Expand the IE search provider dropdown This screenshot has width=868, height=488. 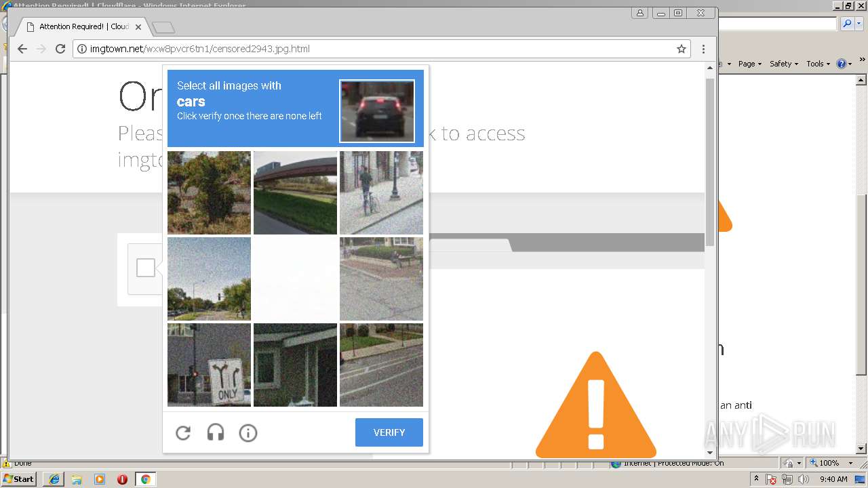pyautogui.click(x=858, y=24)
